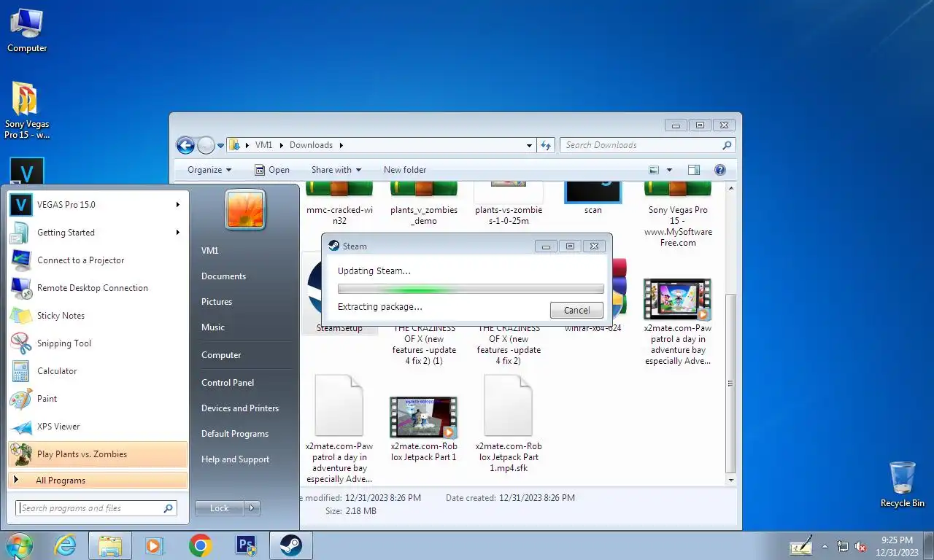Select the Sony Vegas Pro 15 desktop folder

coord(27,109)
